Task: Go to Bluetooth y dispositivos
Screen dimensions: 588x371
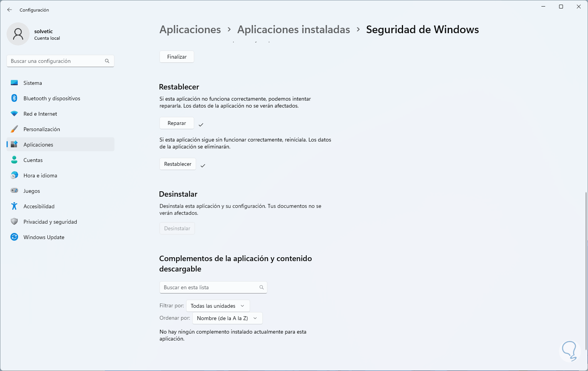Action: tap(60, 98)
